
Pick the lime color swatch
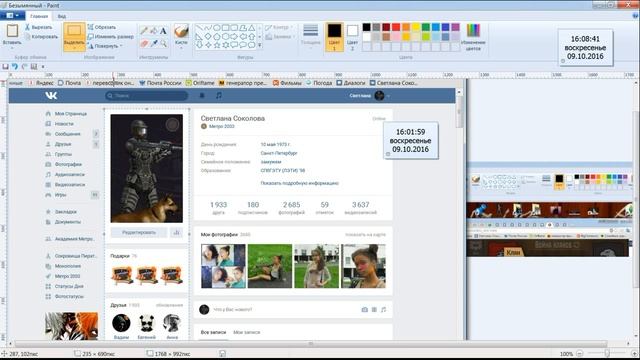[x=426, y=36]
